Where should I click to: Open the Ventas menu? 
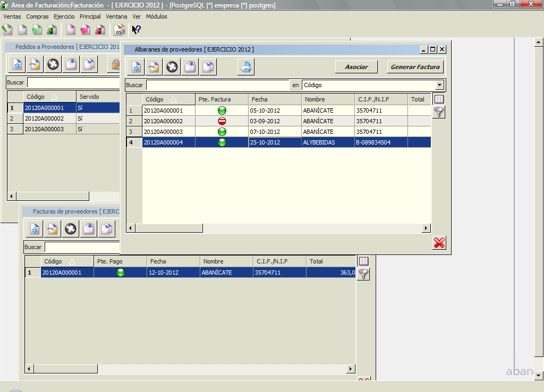tap(12, 16)
